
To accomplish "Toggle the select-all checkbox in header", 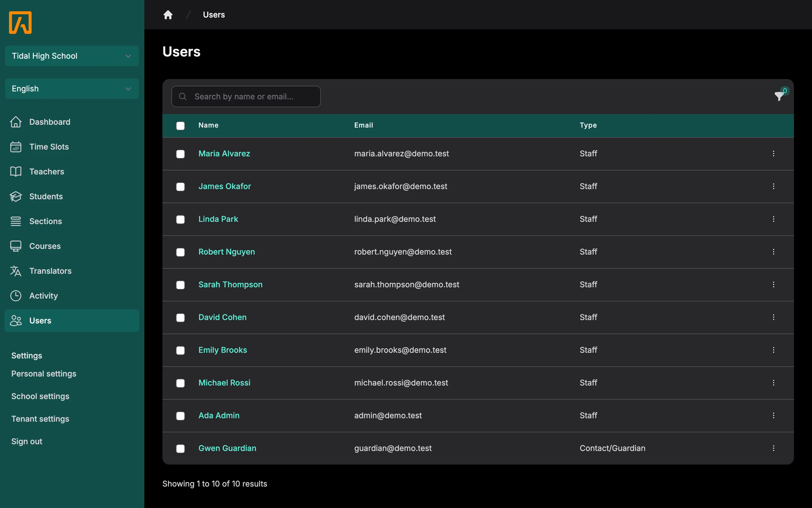I will pos(180,126).
